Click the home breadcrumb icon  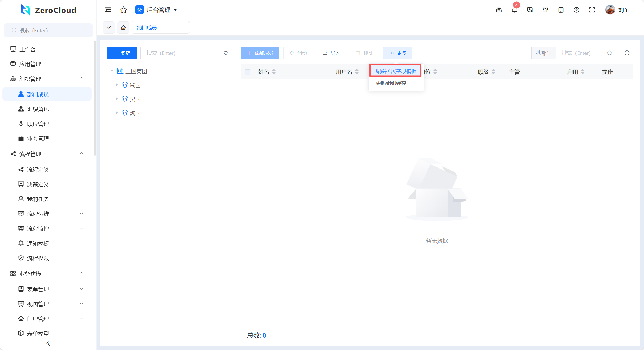point(123,28)
